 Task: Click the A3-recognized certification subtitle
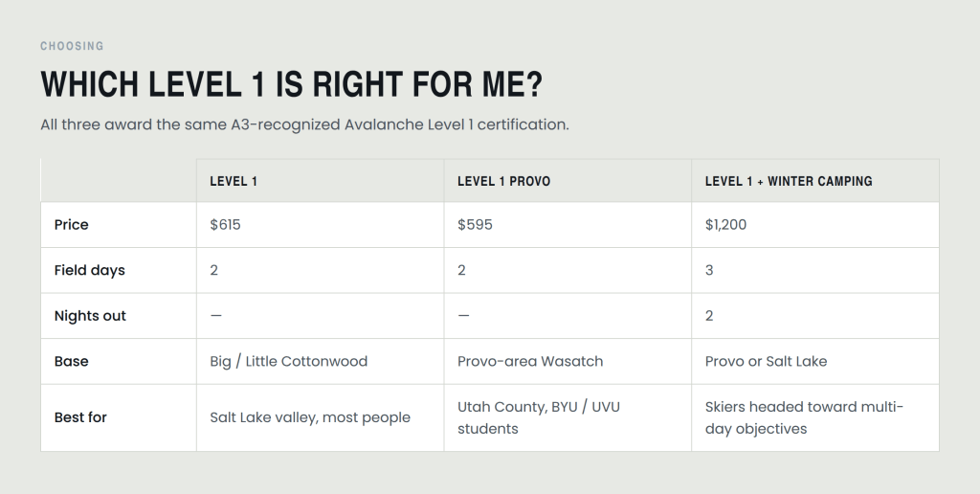click(305, 124)
